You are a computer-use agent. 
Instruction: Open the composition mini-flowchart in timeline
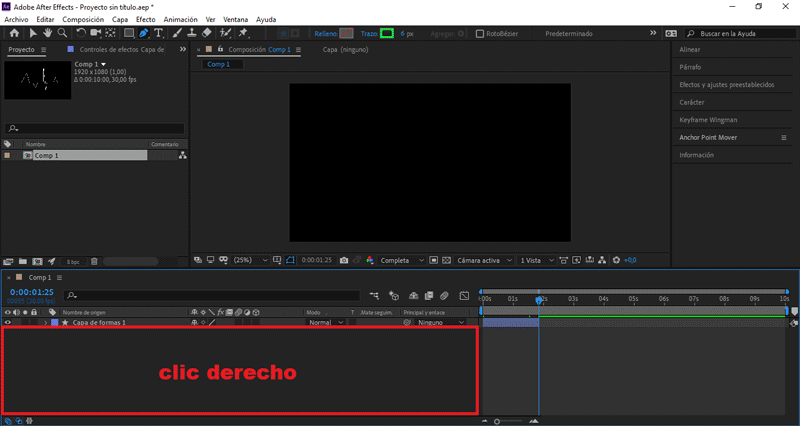coord(374,295)
